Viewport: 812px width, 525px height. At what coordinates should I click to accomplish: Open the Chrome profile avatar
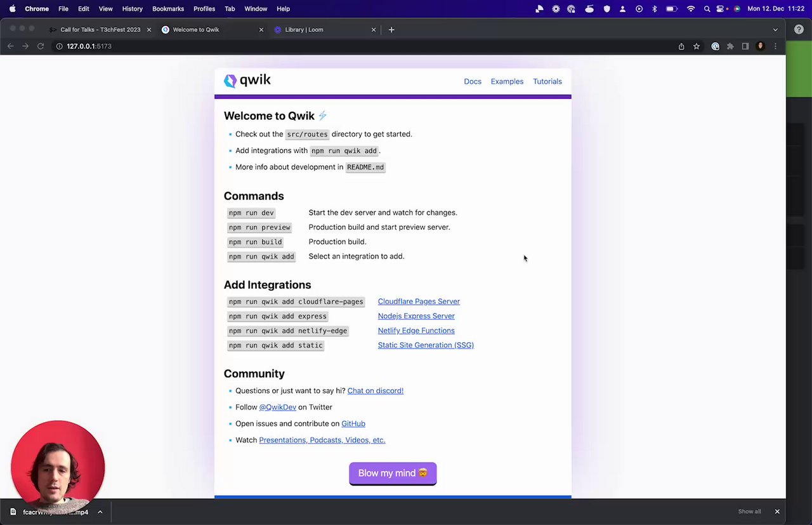761,46
